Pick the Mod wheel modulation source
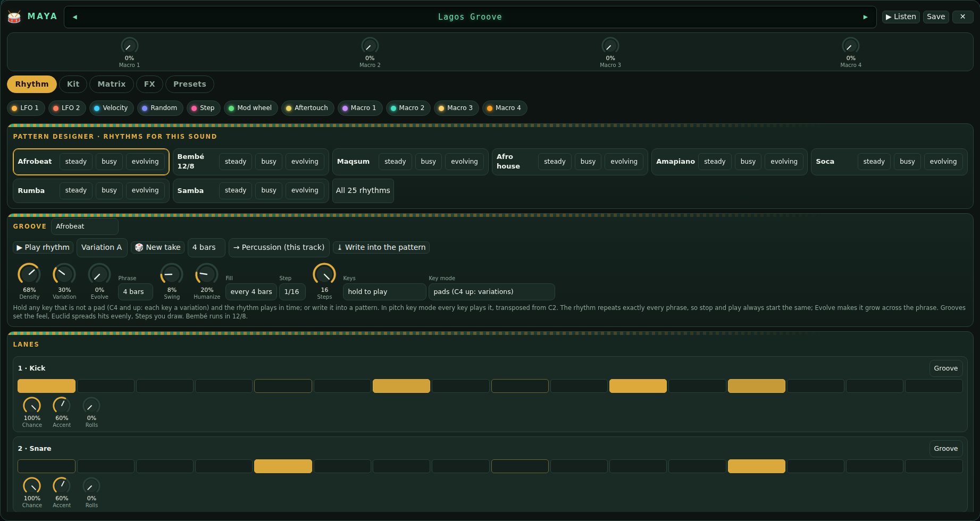 tap(251, 108)
